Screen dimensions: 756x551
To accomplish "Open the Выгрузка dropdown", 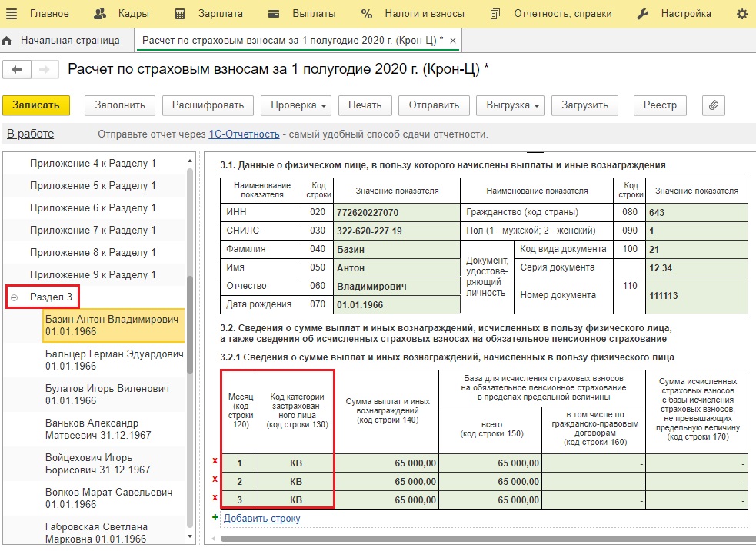I will pyautogui.click(x=510, y=105).
